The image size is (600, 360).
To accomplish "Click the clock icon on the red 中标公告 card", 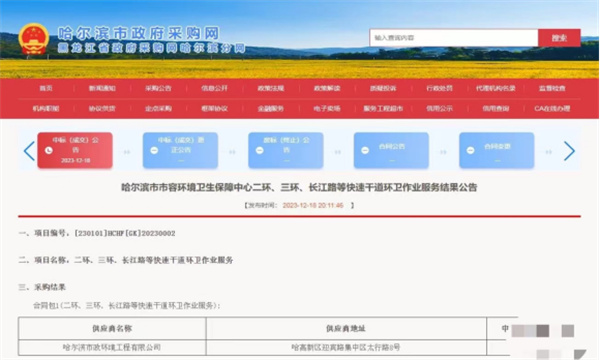I will pos(49,150).
